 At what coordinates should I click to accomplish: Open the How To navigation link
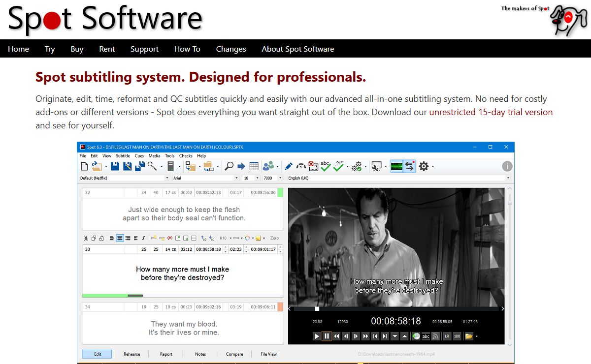point(187,49)
